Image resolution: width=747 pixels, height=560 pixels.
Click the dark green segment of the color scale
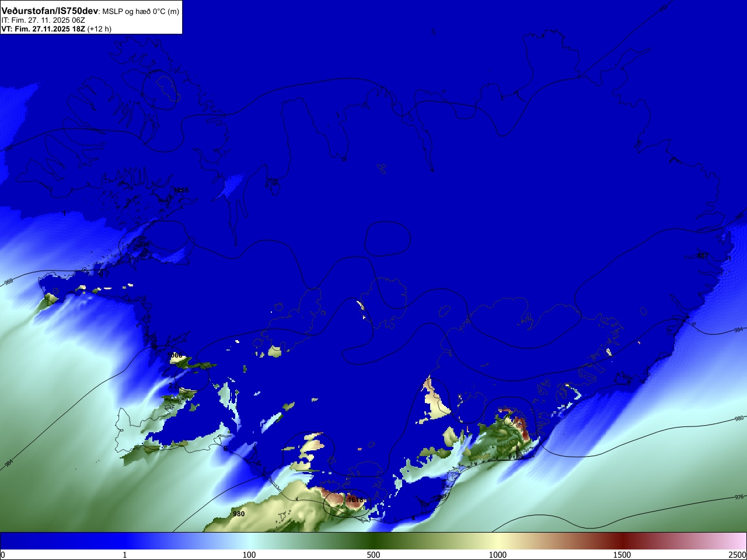(x=373, y=540)
